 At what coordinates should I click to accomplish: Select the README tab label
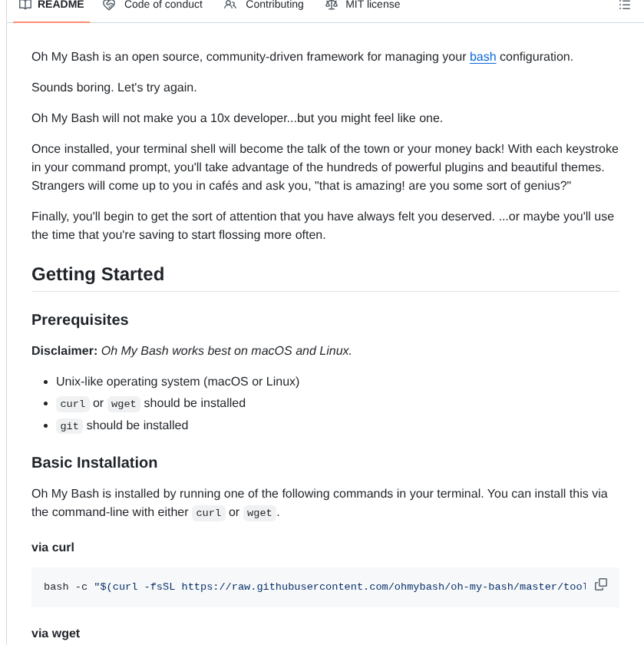61,5
